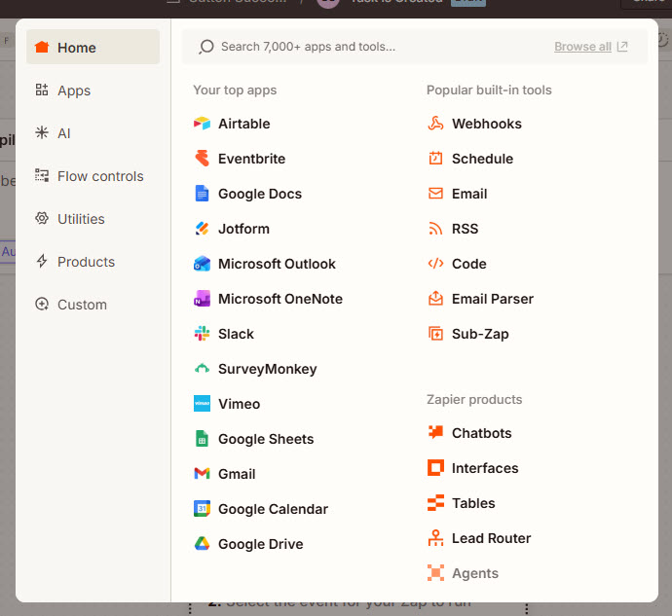Click Browse all link

582,47
